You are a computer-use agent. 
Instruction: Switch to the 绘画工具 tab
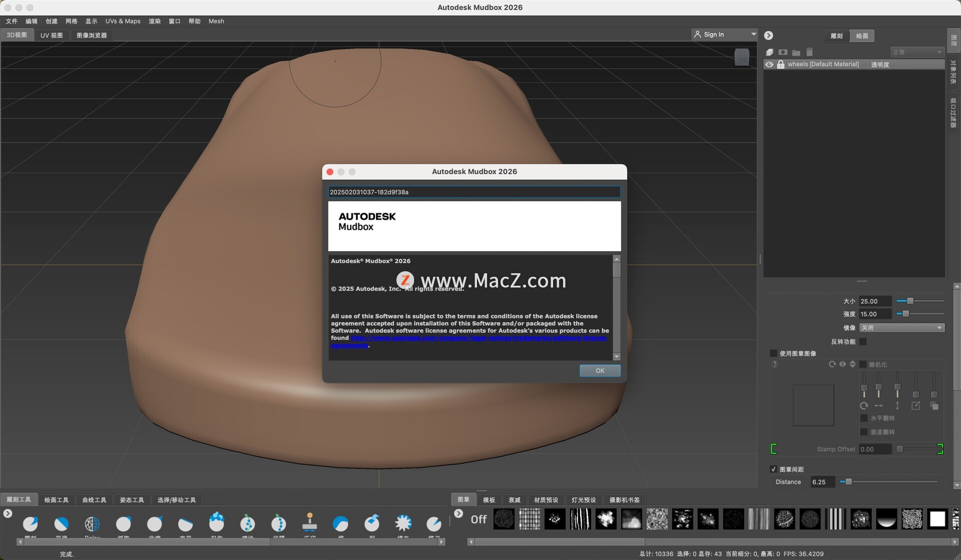[x=57, y=500]
